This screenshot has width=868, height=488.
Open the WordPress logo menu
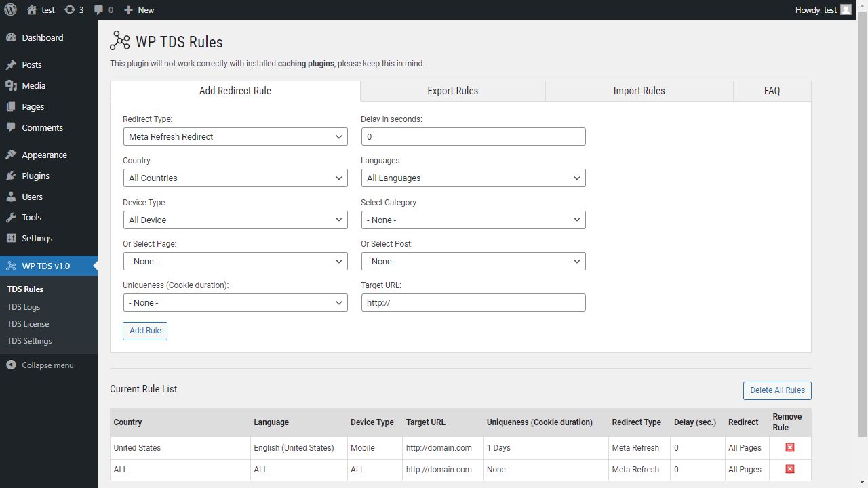point(10,9)
